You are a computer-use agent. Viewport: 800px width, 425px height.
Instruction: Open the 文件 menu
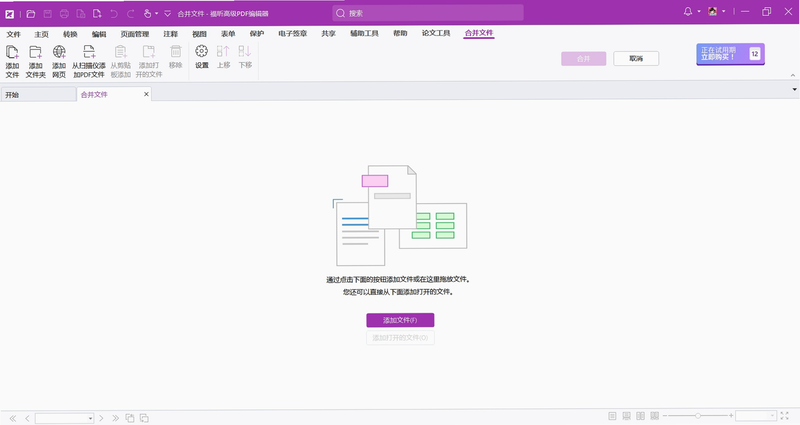pos(13,34)
